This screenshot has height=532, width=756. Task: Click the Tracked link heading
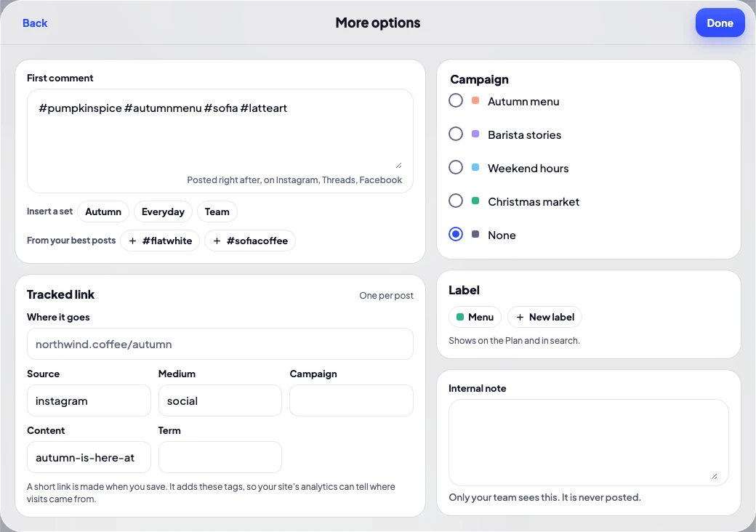click(61, 294)
